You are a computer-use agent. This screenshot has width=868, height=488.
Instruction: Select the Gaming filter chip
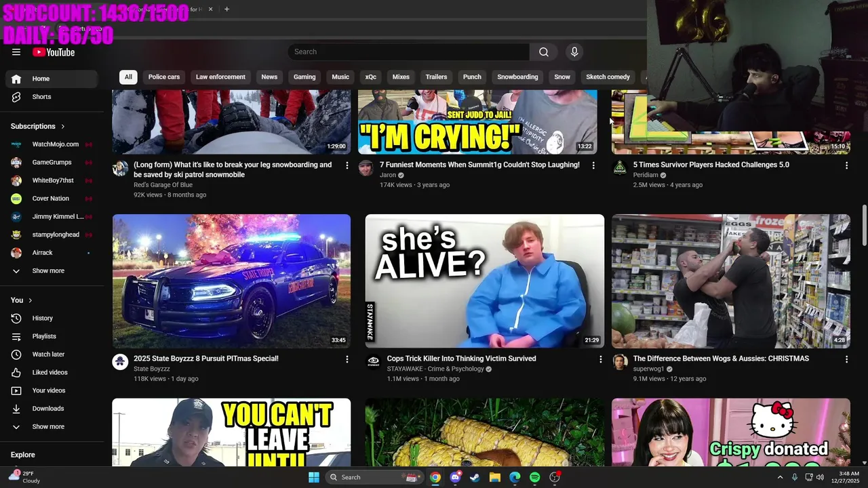click(304, 77)
